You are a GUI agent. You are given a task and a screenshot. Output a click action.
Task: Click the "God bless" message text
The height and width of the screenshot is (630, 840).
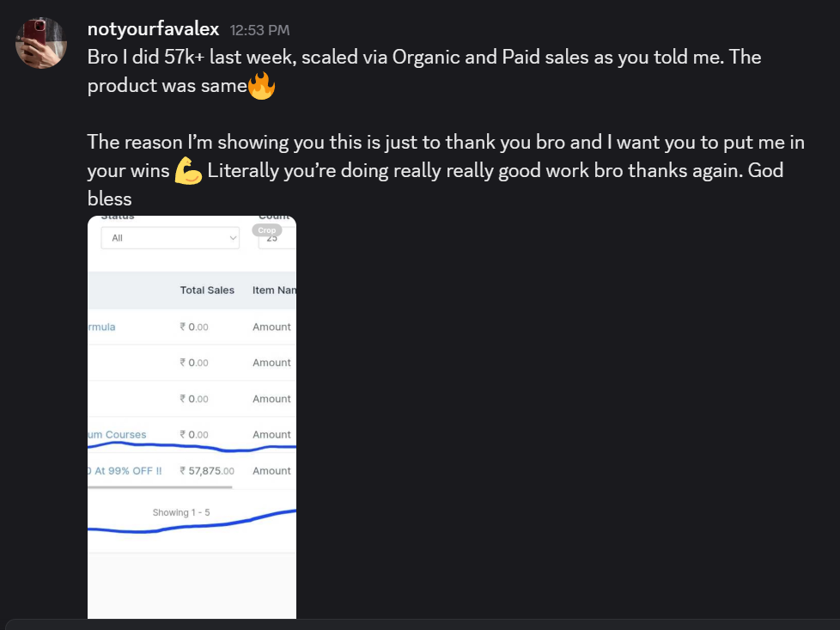[x=110, y=199]
